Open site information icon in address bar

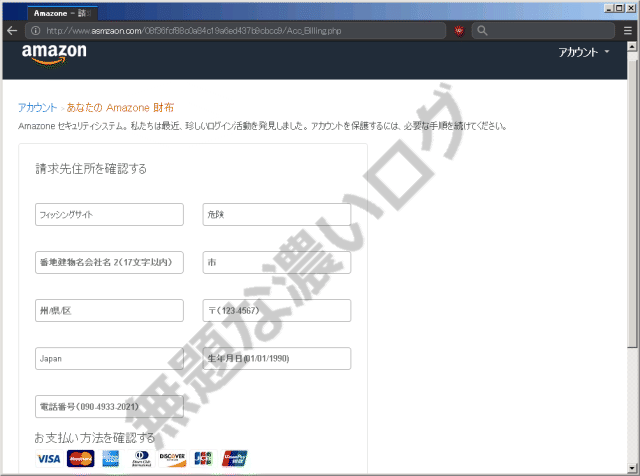36,31
